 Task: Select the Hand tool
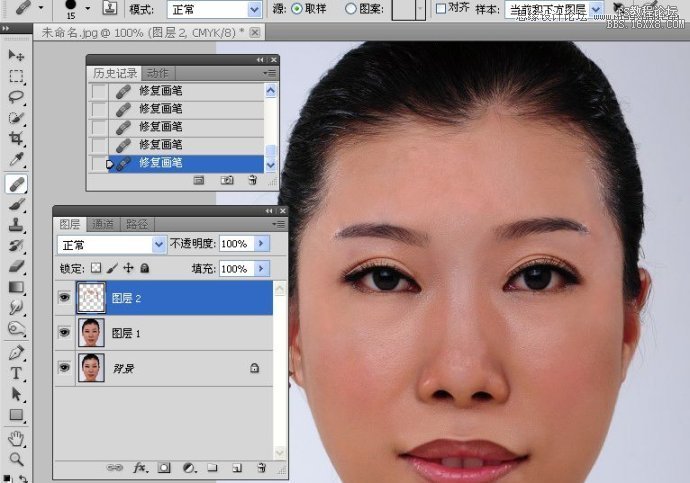click(17, 438)
